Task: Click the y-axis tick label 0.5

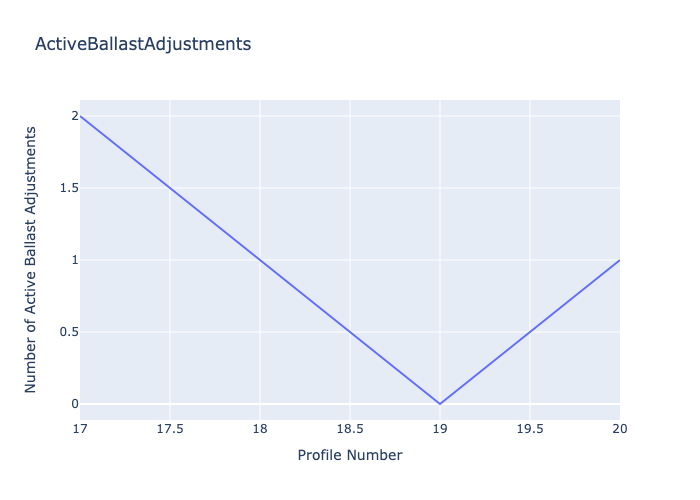Action: pos(69,332)
